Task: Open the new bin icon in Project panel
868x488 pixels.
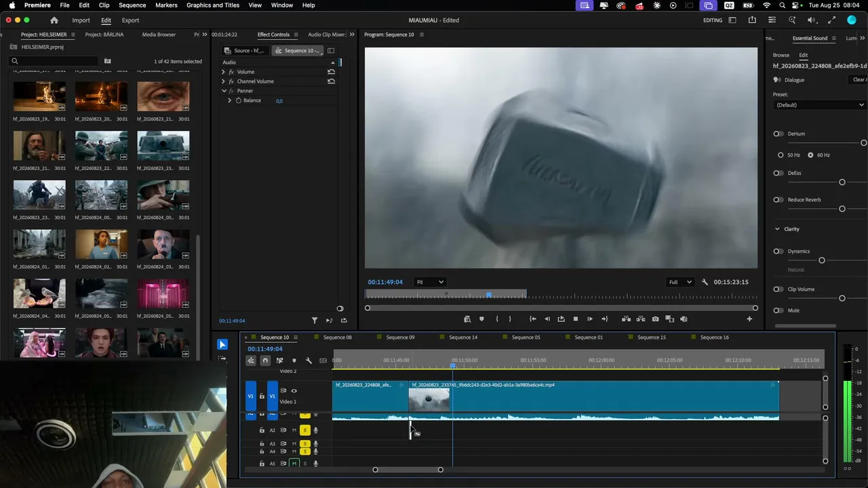Action: [107, 61]
